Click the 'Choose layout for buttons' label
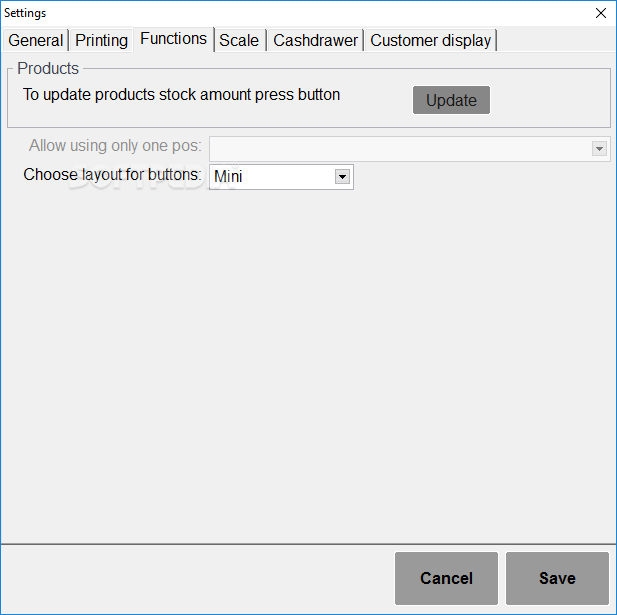This screenshot has width=617, height=615. point(112,175)
